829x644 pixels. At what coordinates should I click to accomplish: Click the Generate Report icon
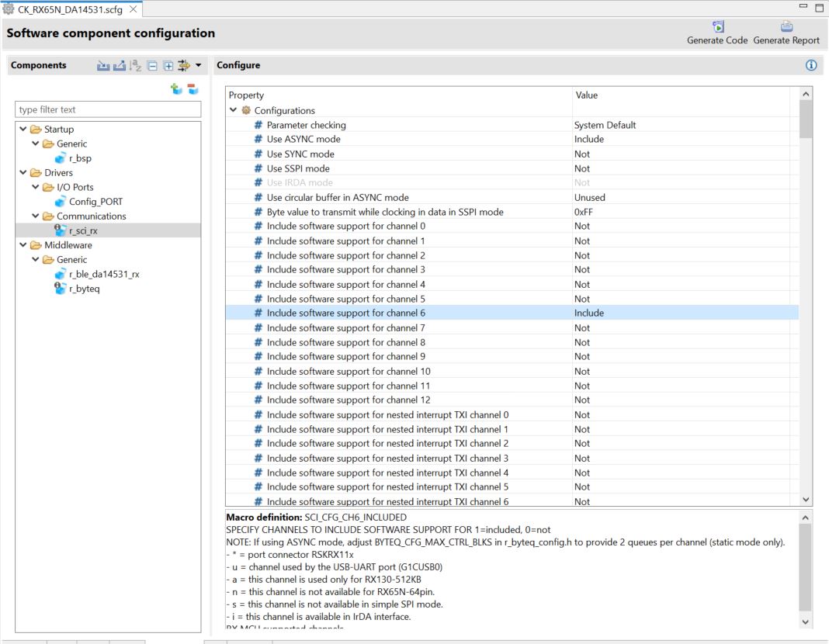tap(787, 26)
